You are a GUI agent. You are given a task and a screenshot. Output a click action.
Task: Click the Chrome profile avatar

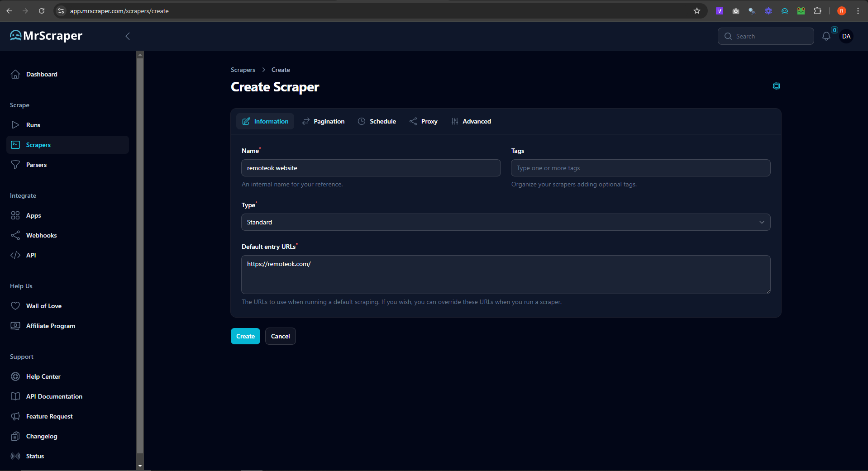(x=842, y=11)
